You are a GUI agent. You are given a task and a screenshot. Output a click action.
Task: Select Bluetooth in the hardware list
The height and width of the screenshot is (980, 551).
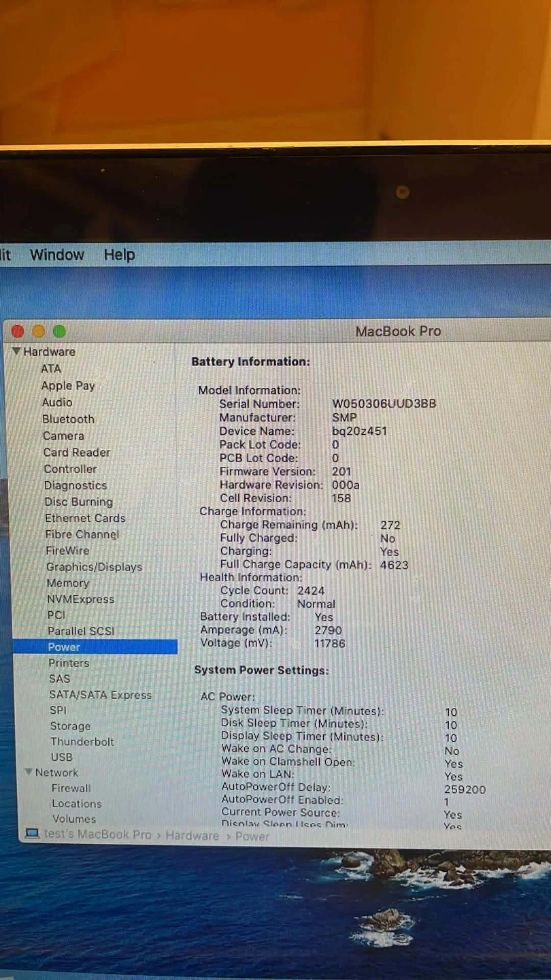tap(68, 419)
